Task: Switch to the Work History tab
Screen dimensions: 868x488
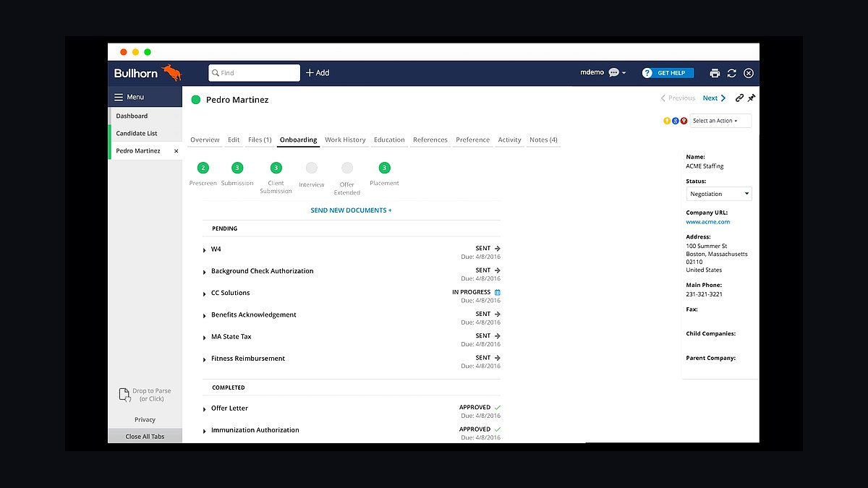Action: (x=345, y=140)
